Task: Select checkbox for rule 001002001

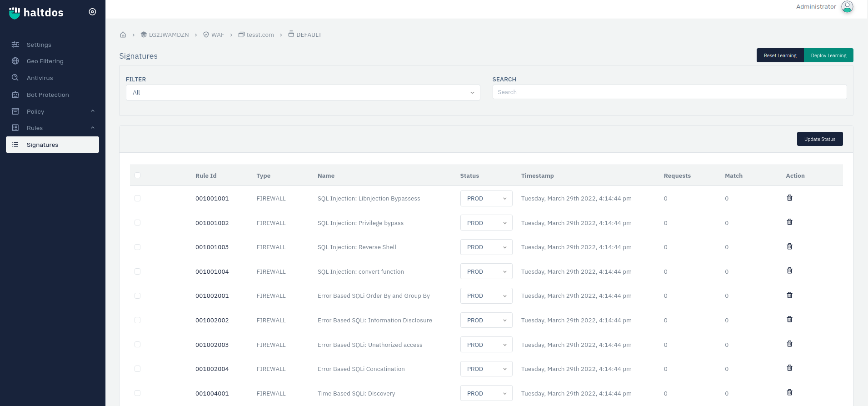Action: tap(137, 296)
